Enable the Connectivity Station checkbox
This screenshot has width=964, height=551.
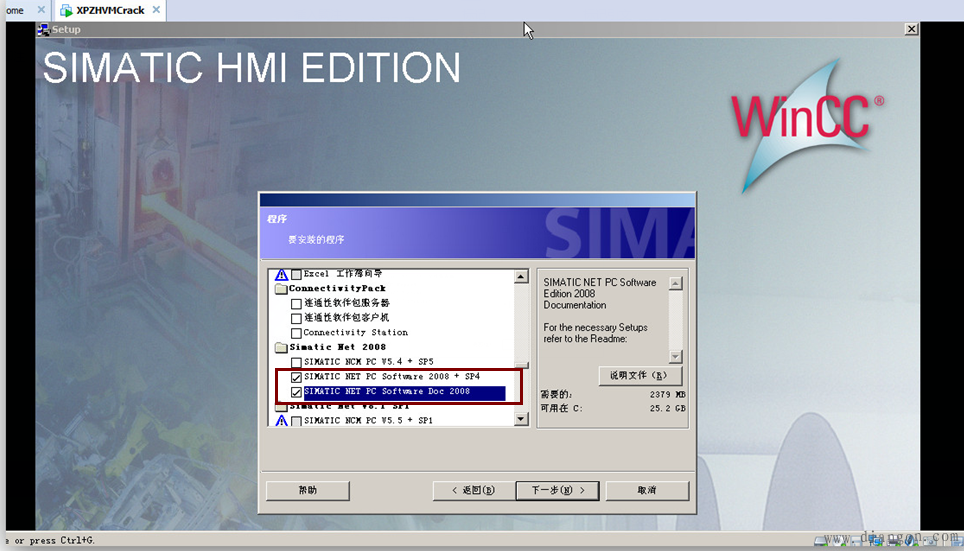coord(295,333)
